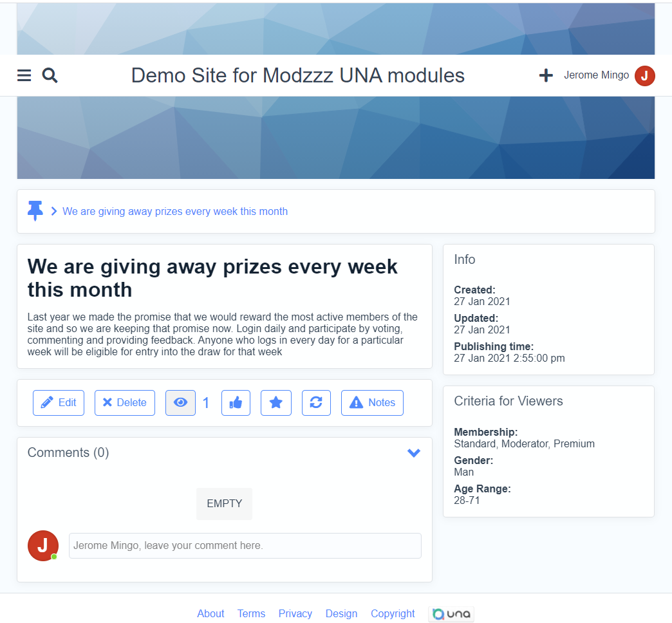
Task: Click the pushpin icon in breadcrumb
Action: pos(35,210)
